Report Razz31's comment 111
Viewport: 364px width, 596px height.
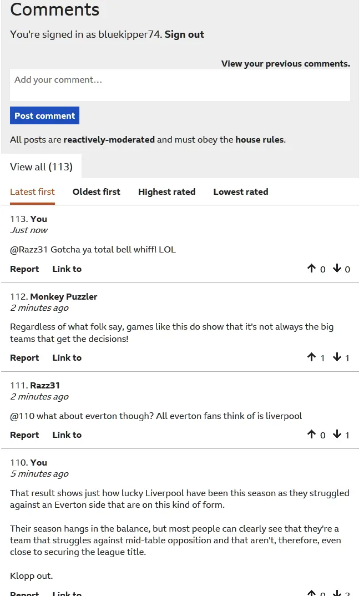[x=24, y=435]
